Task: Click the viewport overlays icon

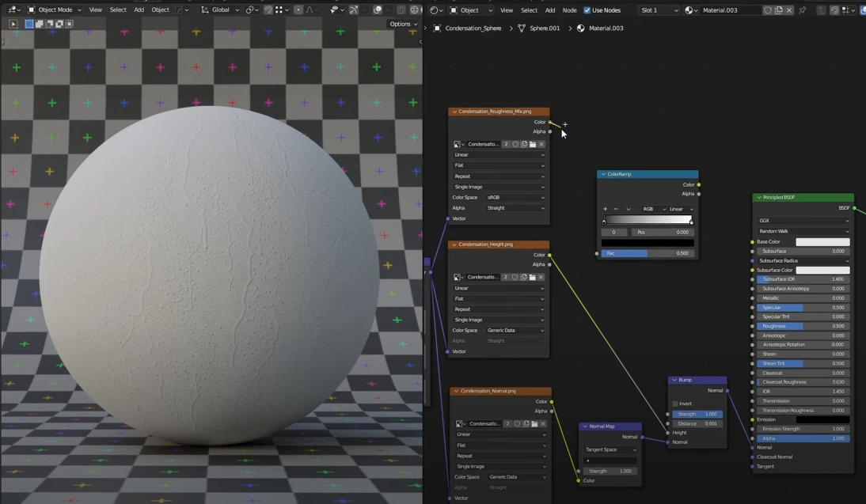Action: 378,10
